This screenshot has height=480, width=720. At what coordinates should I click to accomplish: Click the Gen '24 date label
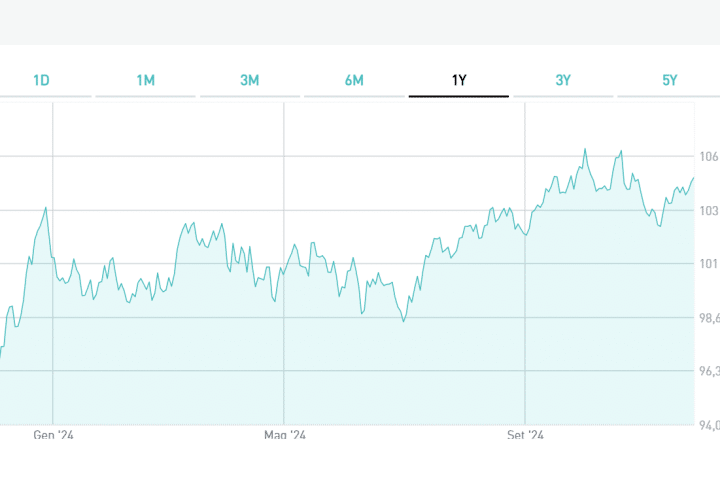pos(54,435)
